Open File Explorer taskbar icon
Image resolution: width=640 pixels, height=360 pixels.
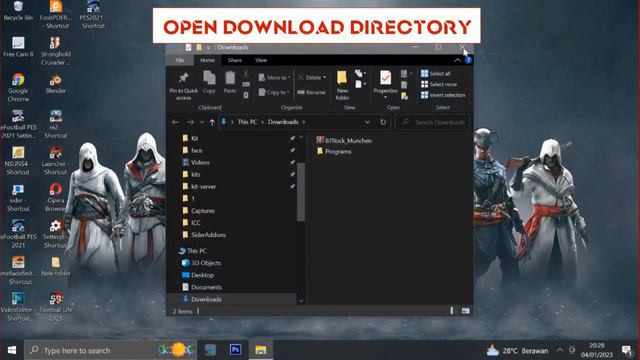261,350
